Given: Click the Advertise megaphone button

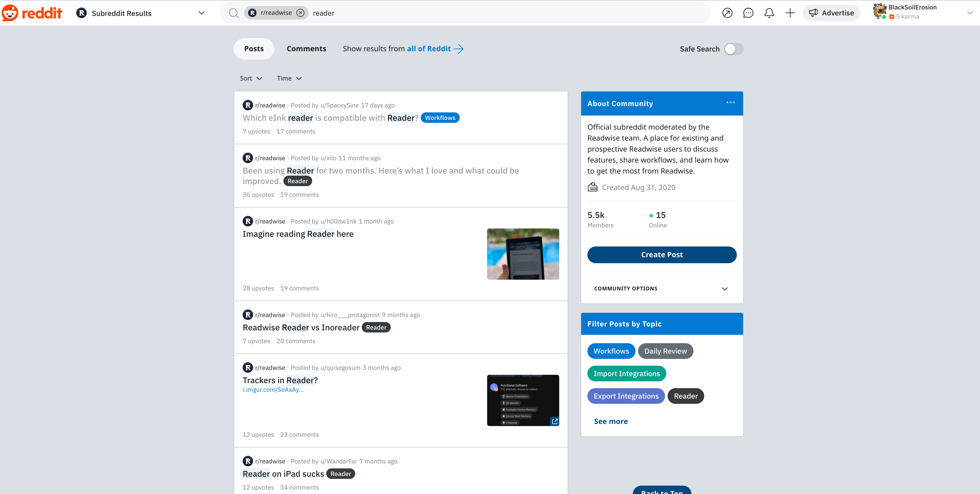Looking at the screenshot, I should (831, 13).
